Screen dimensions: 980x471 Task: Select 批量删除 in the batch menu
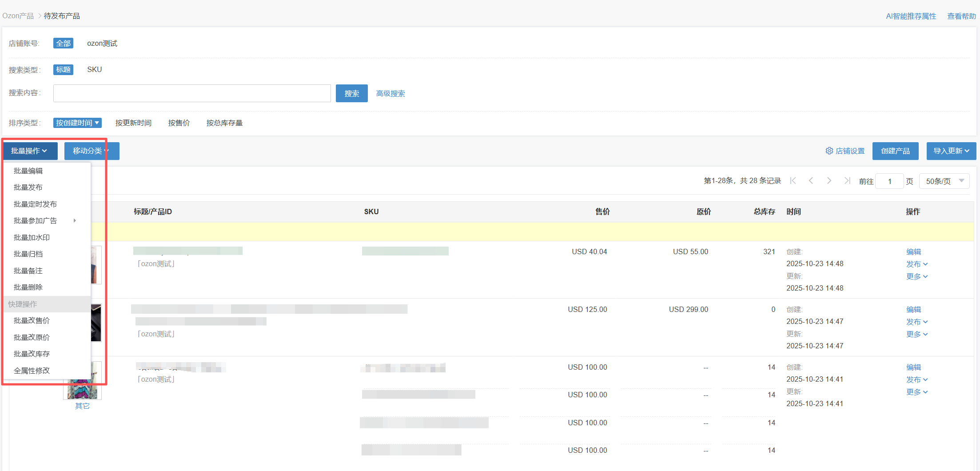pos(28,287)
